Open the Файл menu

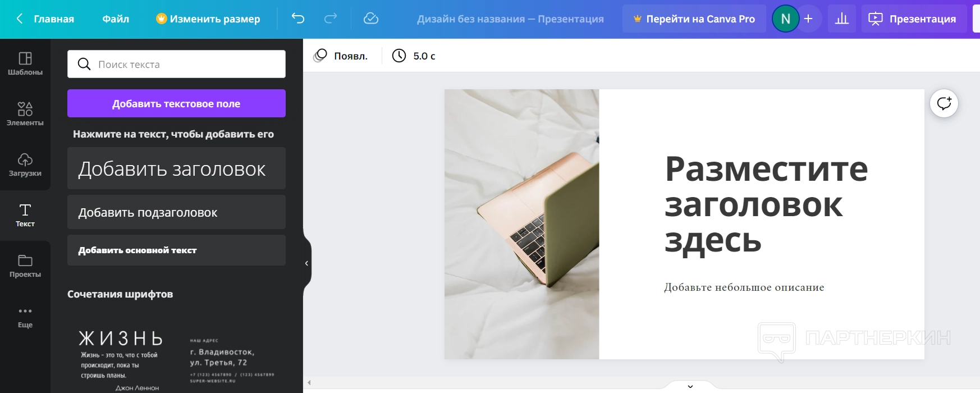point(116,19)
